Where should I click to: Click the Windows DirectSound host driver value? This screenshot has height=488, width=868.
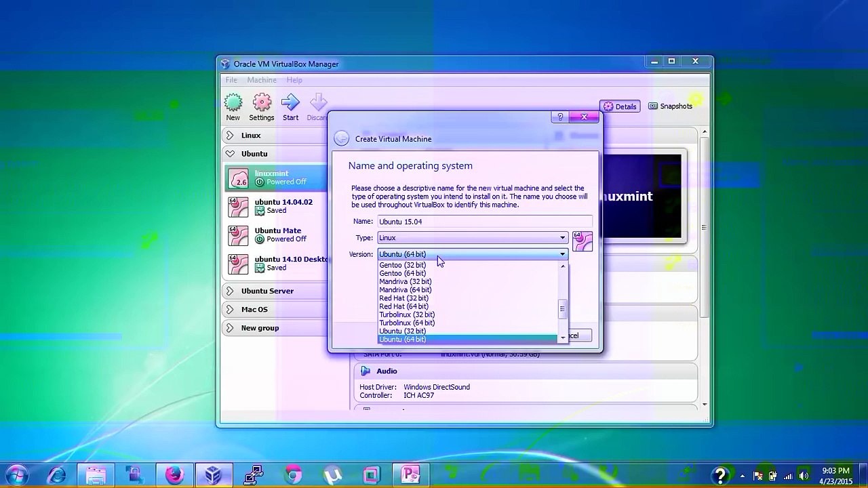tap(437, 387)
